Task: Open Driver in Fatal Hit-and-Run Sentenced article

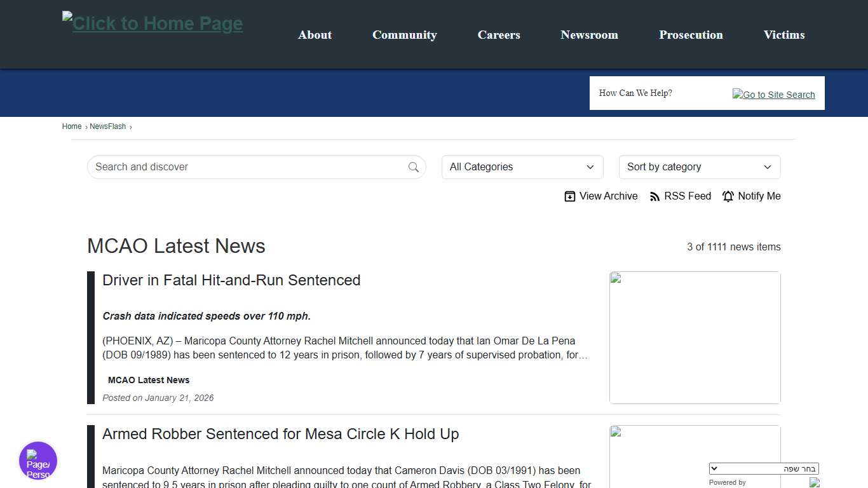Action: tap(231, 280)
